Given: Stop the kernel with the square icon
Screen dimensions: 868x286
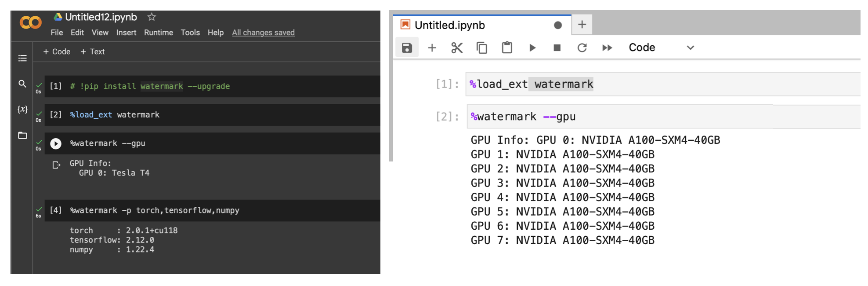Looking at the screenshot, I should [557, 48].
